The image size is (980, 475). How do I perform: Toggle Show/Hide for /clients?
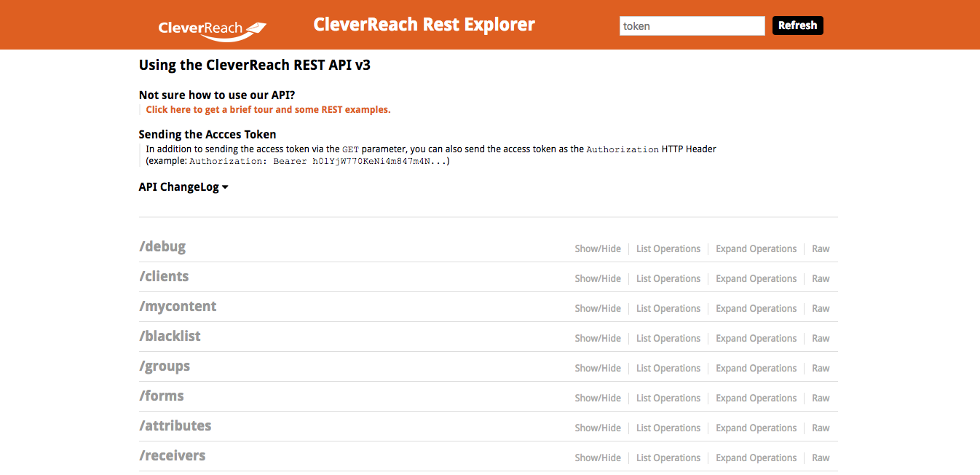click(x=598, y=278)
